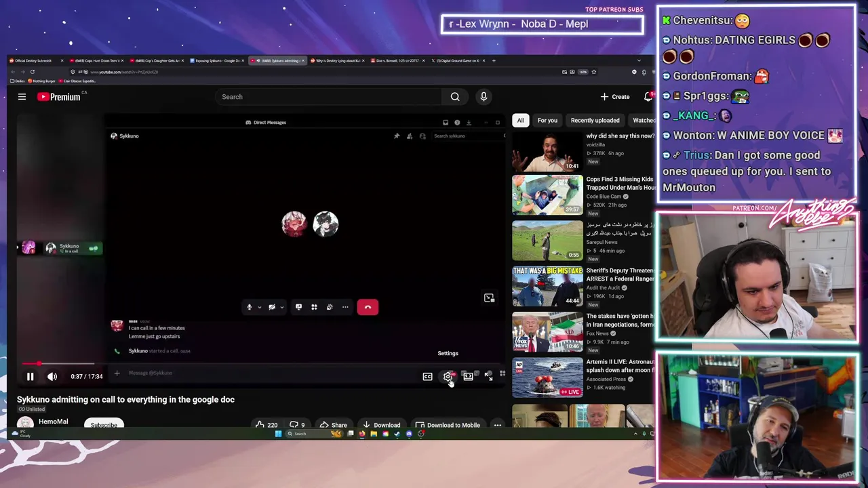Open Discord pinned messages
This screenshot has height=488, width=868.
[397, 136]
